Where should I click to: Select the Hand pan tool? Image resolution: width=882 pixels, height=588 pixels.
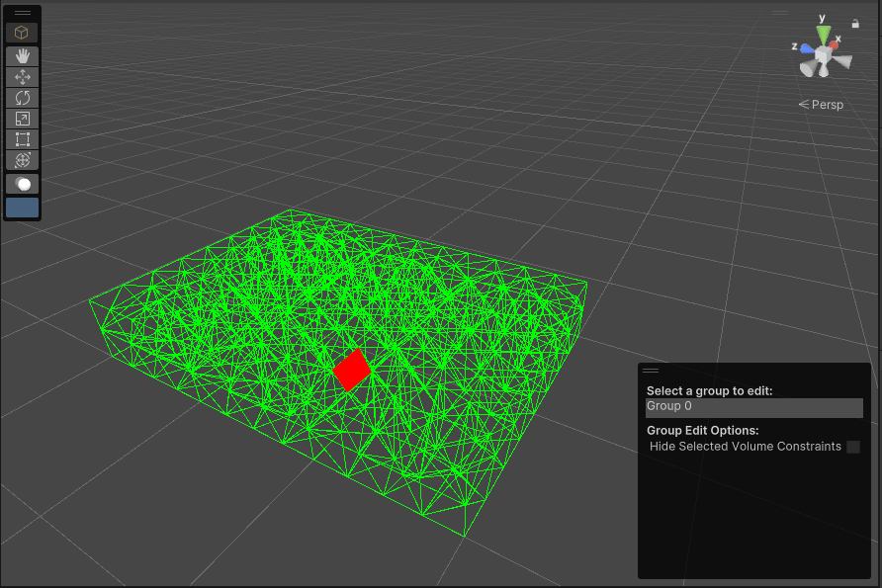[x=22, y=55]
